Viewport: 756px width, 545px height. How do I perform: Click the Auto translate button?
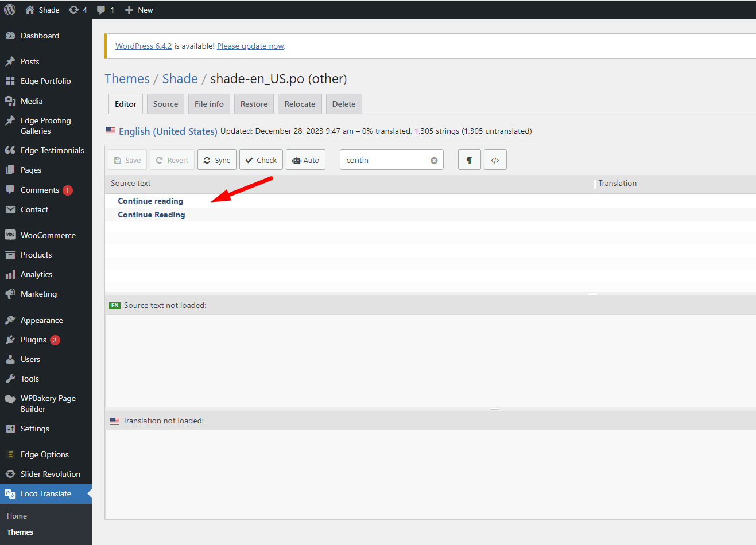click(306, 160)
